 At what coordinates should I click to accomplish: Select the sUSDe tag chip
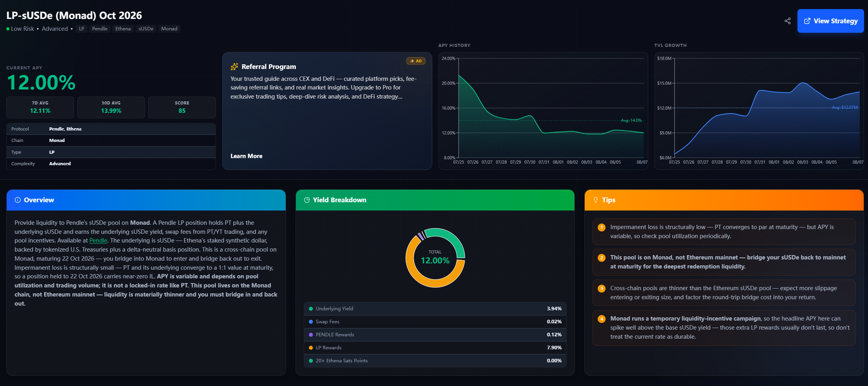146,29
